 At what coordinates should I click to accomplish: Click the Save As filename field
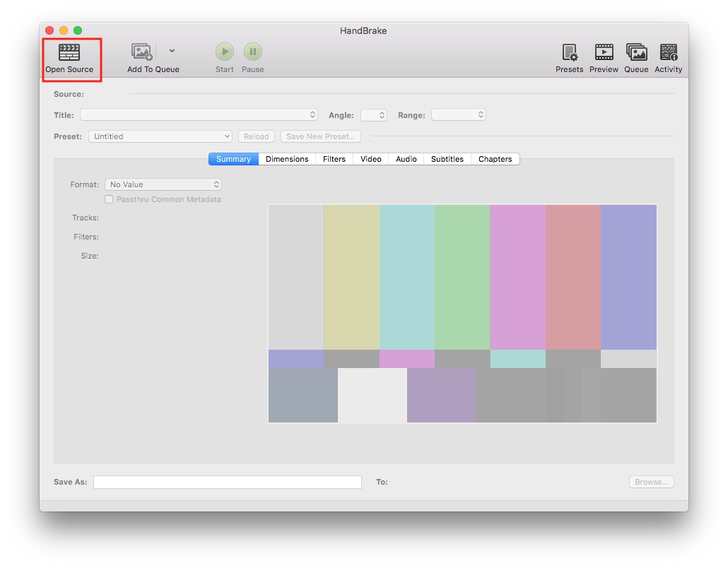[x=228, y=482]
